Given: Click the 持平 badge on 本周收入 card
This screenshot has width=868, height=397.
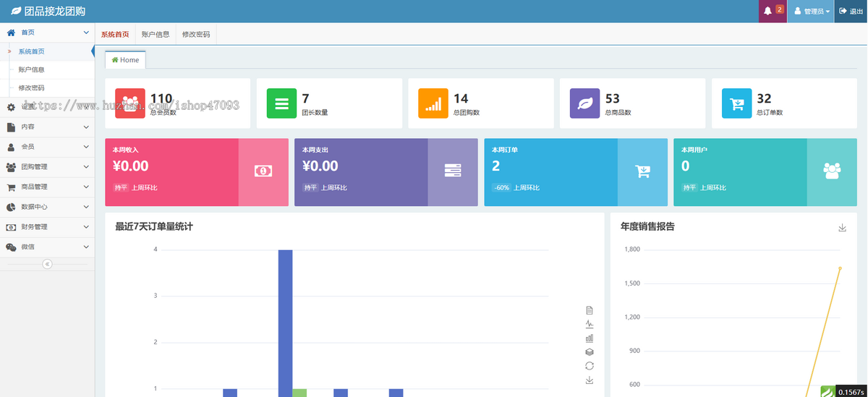Looking at the screenshot, I should coord(121,187).
